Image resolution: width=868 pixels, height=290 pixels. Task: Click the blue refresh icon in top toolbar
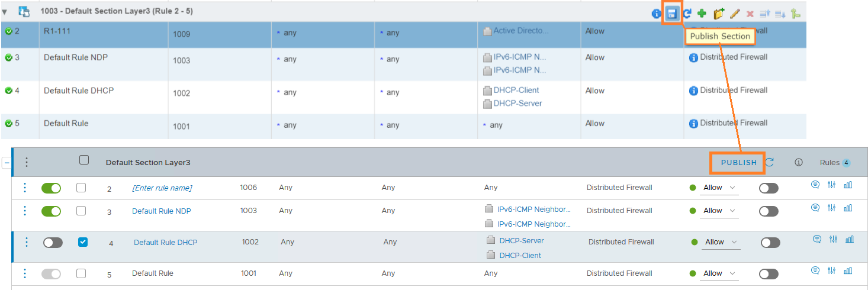point(687,14)
